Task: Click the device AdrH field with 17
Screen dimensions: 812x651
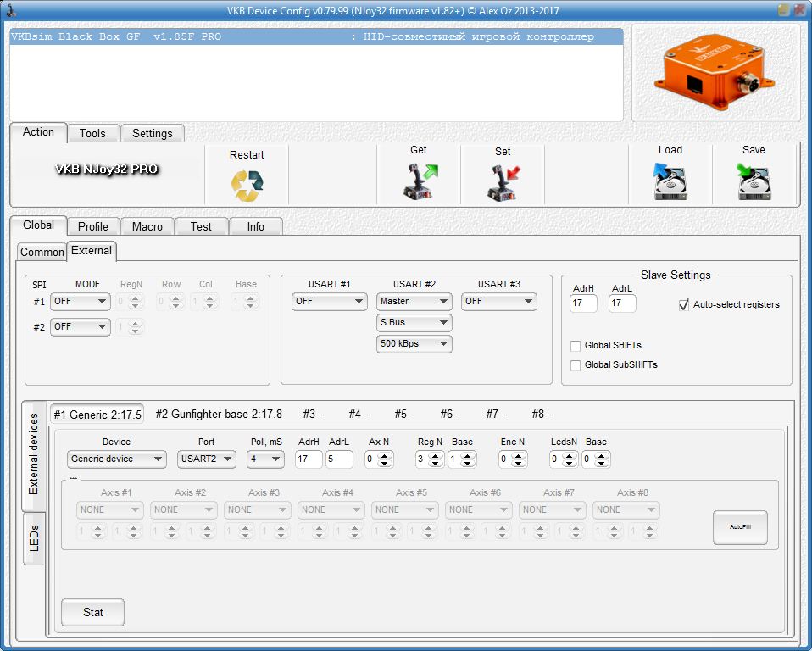Action: (309, 459)
